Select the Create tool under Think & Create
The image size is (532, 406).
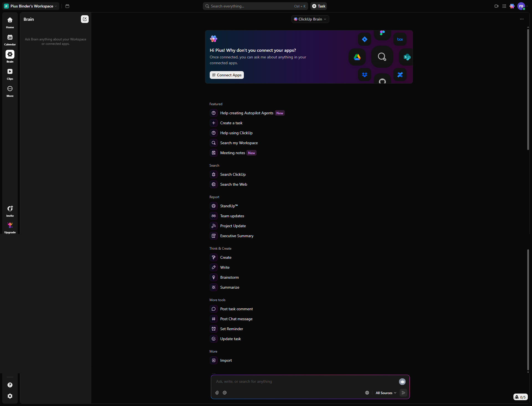coord(221,257)
